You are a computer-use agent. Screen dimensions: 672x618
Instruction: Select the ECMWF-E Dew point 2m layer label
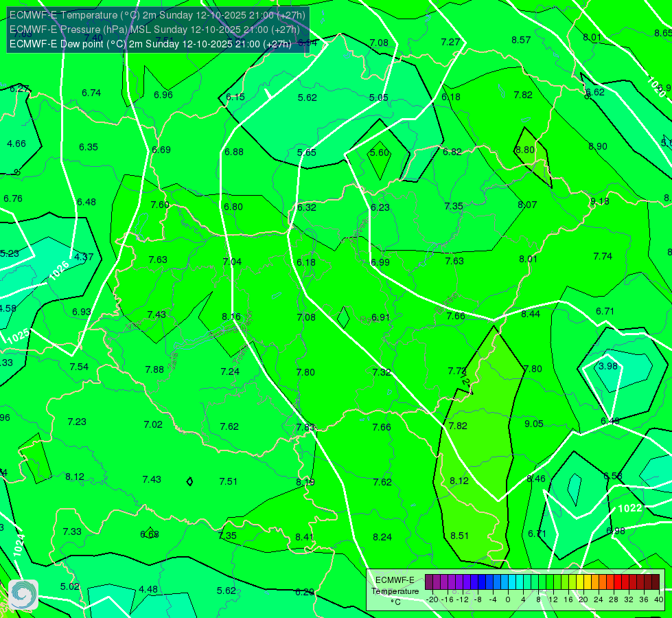point(150,44)
